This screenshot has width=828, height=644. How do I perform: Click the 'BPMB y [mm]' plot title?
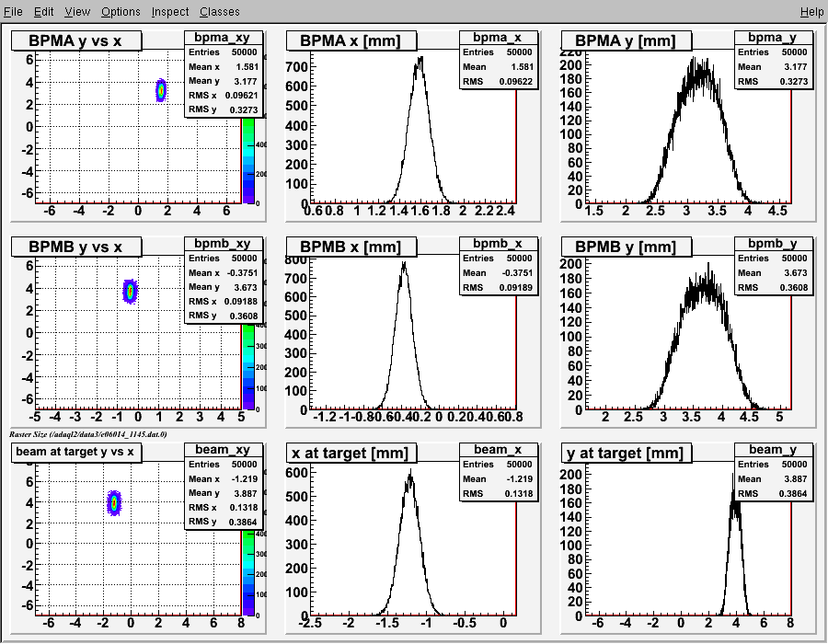click(x=627, y=247)
